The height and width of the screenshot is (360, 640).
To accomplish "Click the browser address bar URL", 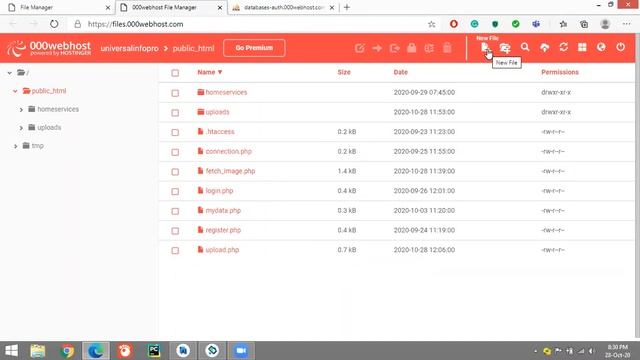I will tap(136, 24).
